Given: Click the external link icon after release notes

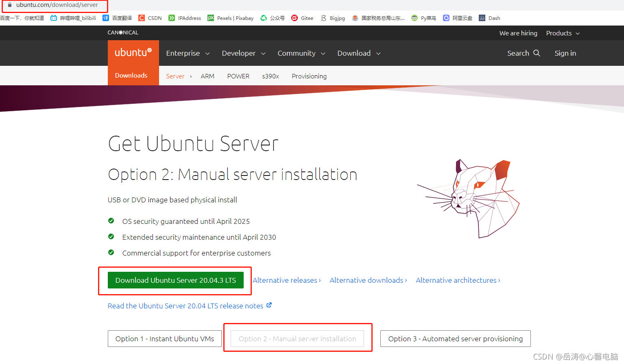Looking at the screenshot, I should click(x=269, y=305).
